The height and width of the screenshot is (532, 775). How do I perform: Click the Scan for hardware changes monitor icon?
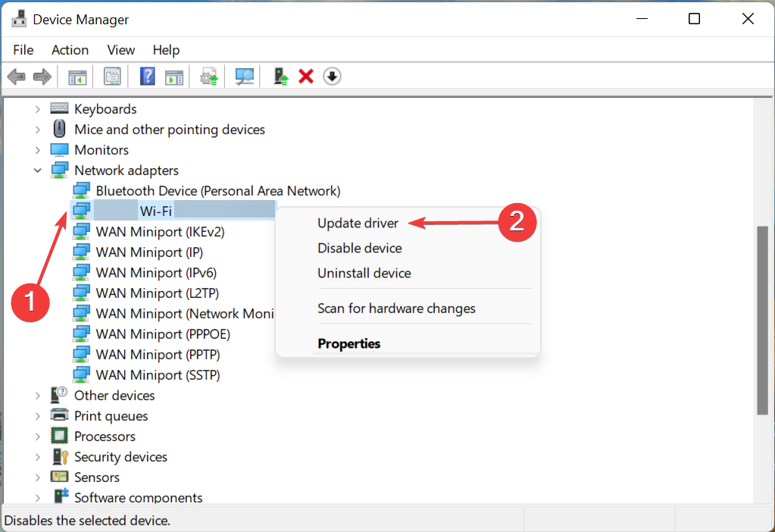[244, 77]
